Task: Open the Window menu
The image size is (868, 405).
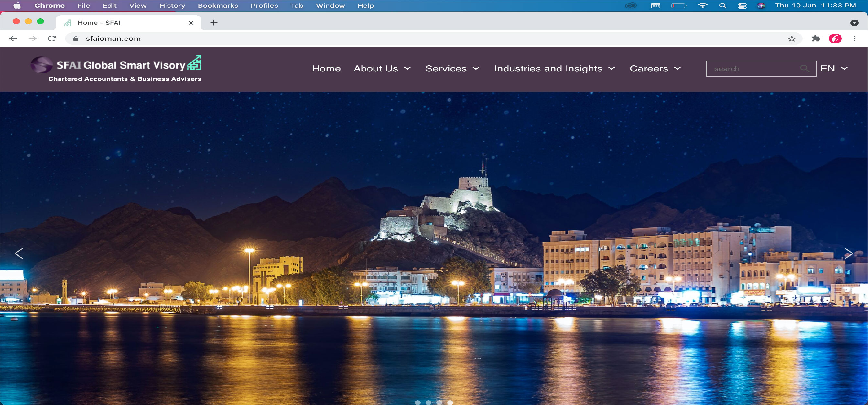Action: point(330,6)
